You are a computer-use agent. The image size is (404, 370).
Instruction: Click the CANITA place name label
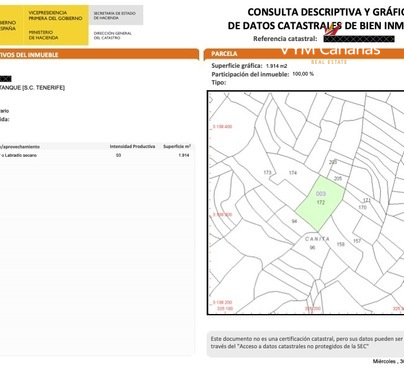[317, 239]
